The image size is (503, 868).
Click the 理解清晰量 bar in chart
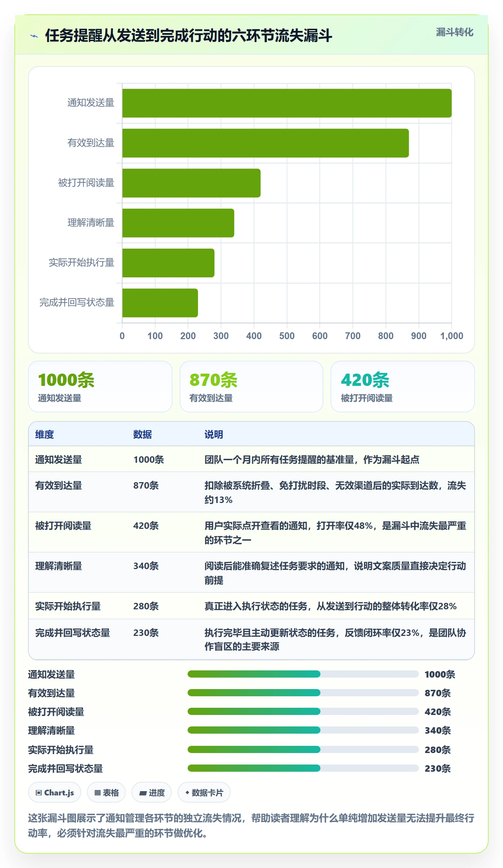coord(178,223)
